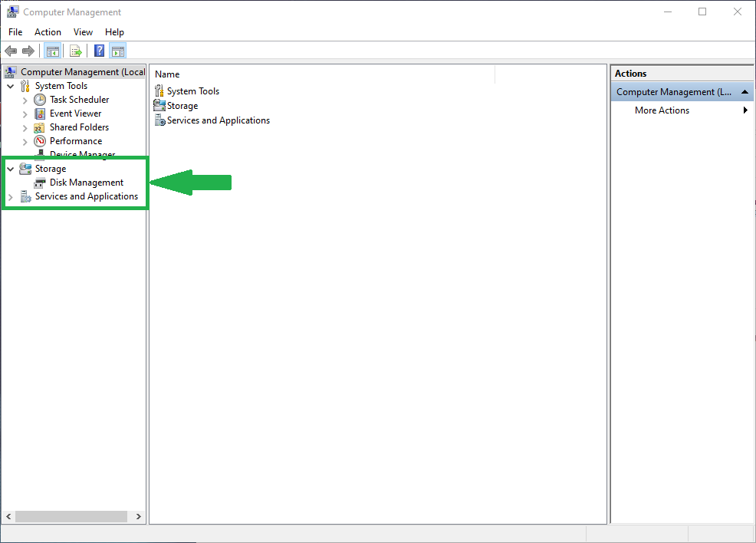Select Storage text in Name list
The width and height of the screenshot is (756, 543).
(x=182, y=106)
